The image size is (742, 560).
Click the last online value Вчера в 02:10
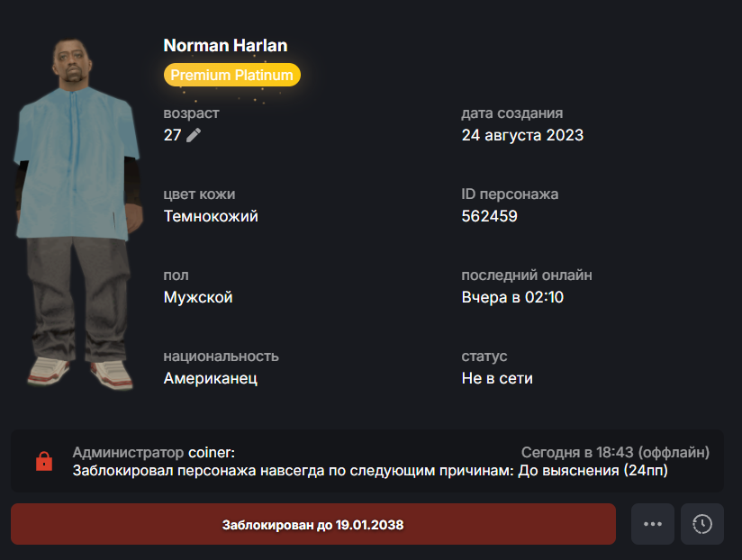click(512, 297)
